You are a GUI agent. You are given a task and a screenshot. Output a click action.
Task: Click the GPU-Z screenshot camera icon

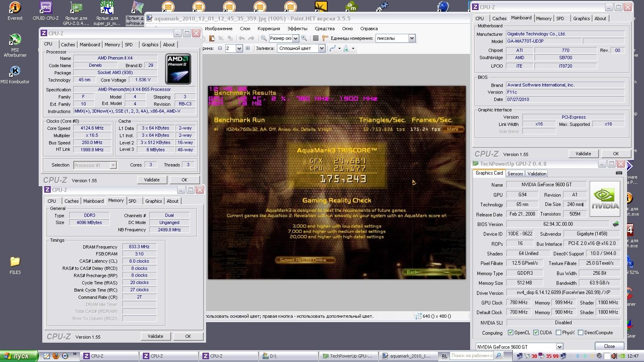point(619,173)
